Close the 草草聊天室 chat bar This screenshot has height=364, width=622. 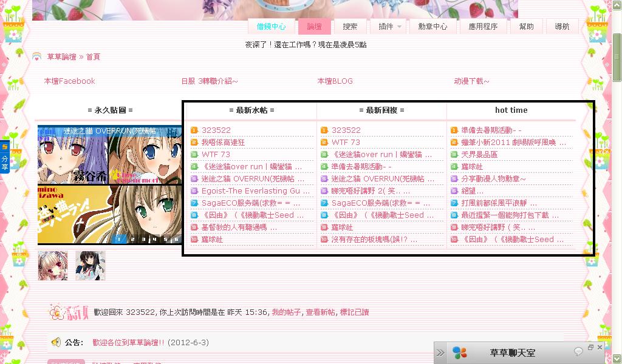(x=600, y=348)
